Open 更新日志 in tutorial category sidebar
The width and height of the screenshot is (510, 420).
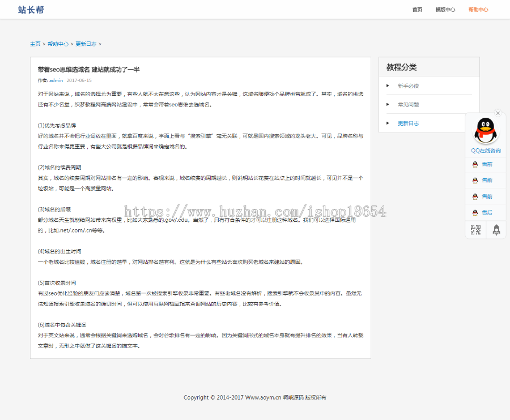(408, 123)
